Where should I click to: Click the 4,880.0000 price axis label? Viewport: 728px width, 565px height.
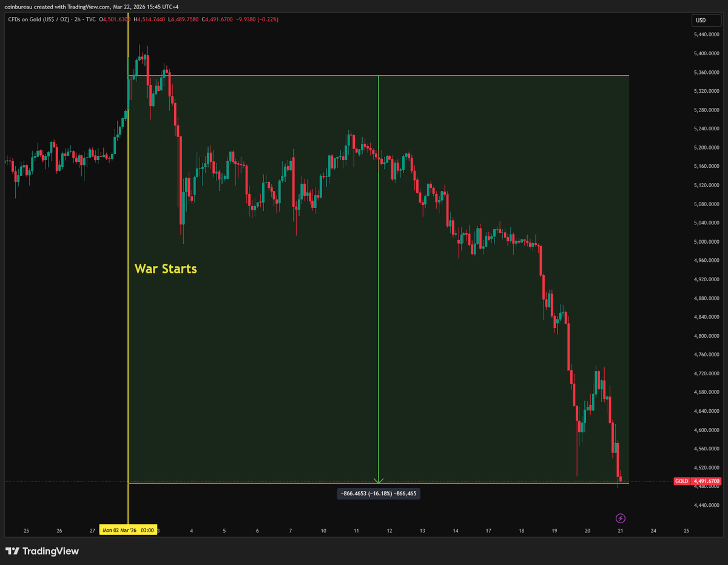coord(707,298)
